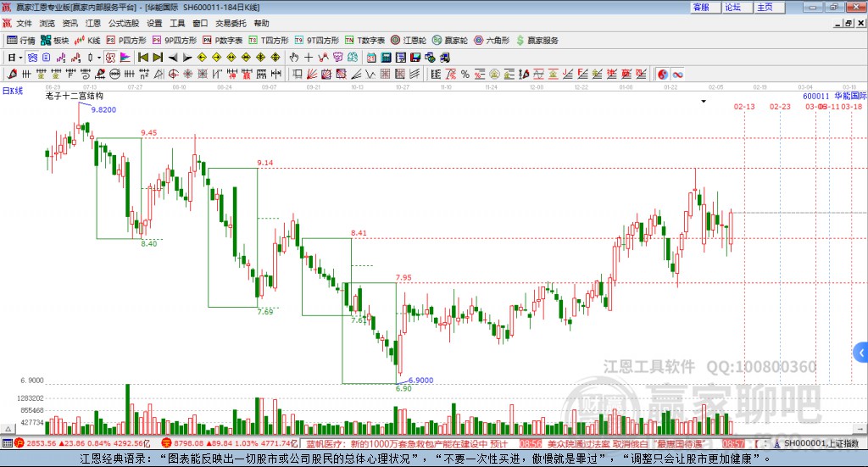
Task: Click the 老子十二宫结构 indicator title
Action: coord(75,96)
